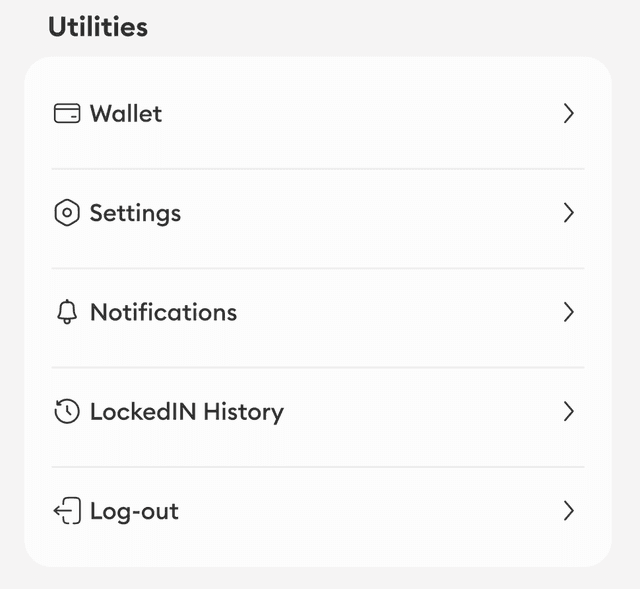Screen dimensions: 640x589
Task: Expand LockedIN History with its chevron
Action: pyautogui.click(x=568, y=411)
